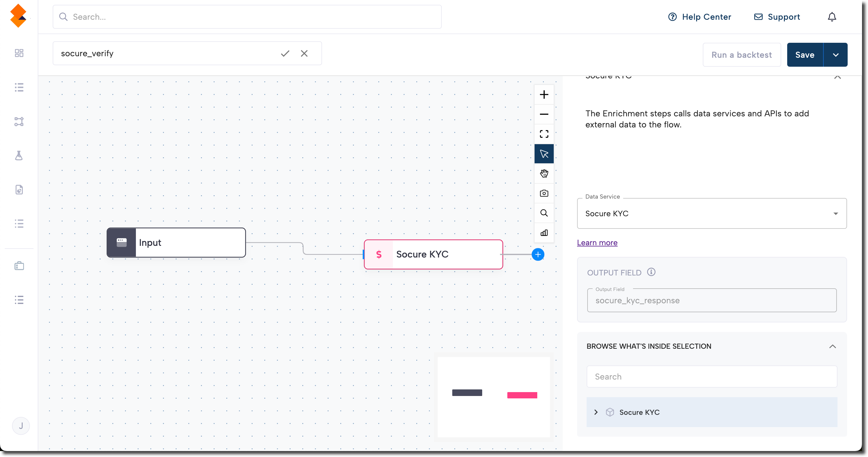Collapse Browse What's Inside Selection section
Screen dimensions: 868x457
click(832, 347)
